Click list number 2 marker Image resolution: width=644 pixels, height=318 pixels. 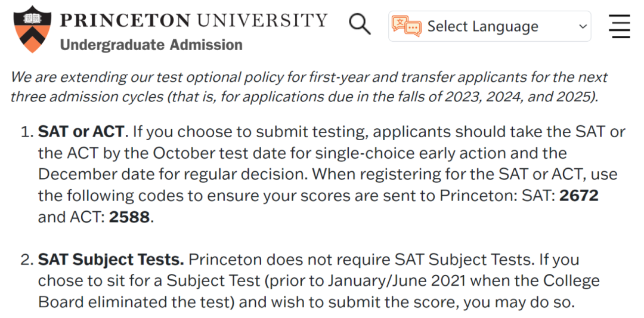click(x=27, y=260)
